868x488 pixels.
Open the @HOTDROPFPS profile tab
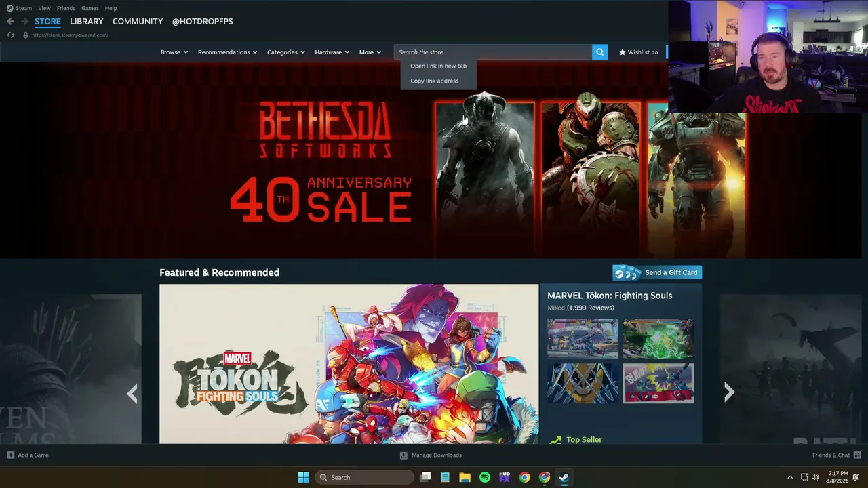202,21
